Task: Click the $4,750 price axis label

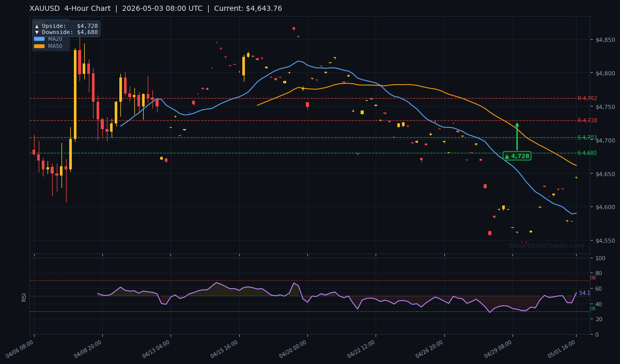Action: [605, 107]
